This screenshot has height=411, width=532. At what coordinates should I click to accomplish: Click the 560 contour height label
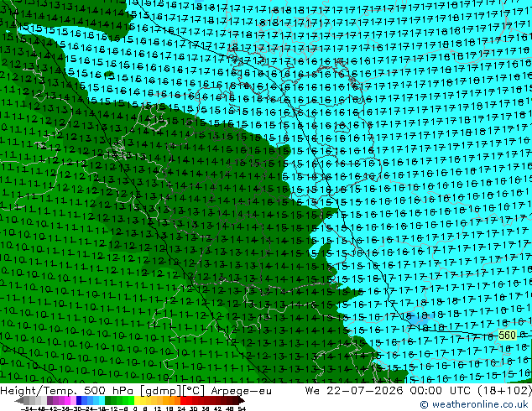(507, 336)
